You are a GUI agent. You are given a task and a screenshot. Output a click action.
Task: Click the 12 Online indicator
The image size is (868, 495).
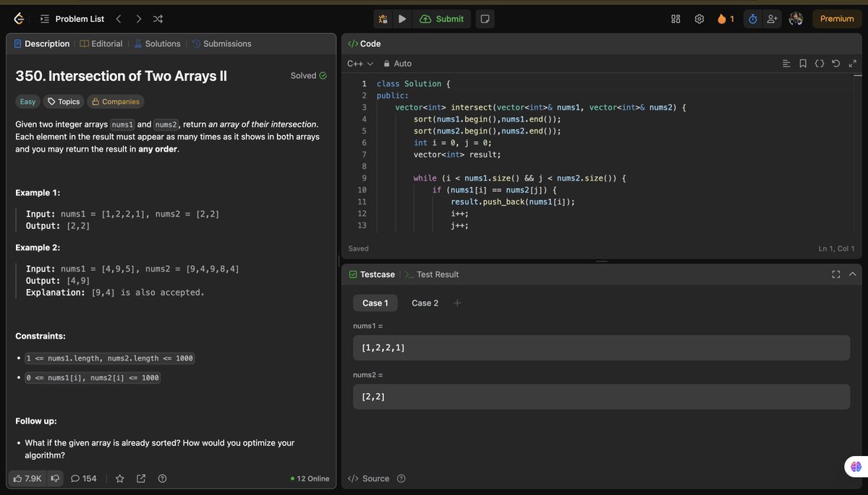coord(309,478)
